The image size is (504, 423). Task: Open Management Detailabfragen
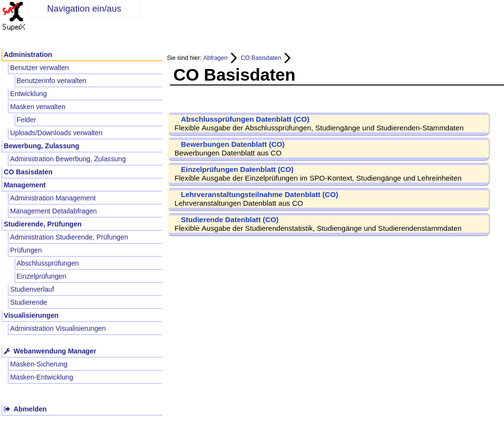coord(53,211)
